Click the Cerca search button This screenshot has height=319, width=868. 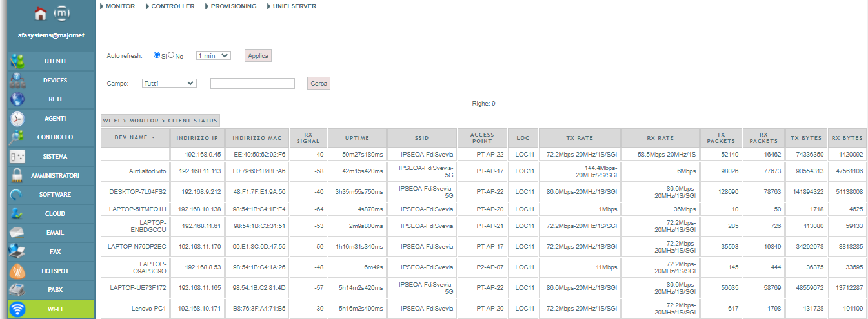pyautogui.click(x=319, y=83)
